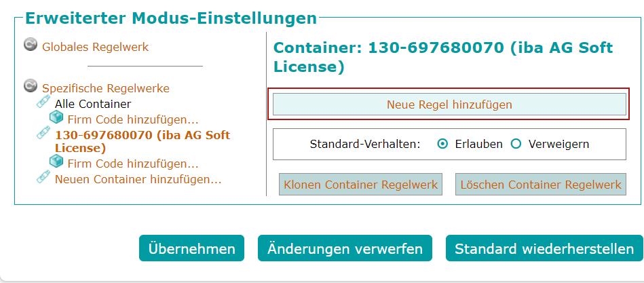Click the Löschen Container Regelwerk button
The height and width of the screenshot is (283, 644).
point(541,184)
